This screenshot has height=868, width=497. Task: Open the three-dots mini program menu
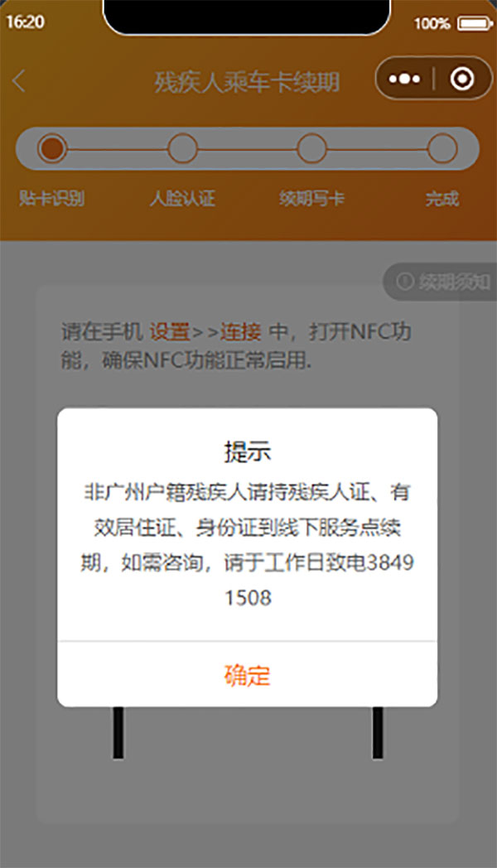point(404,80)
